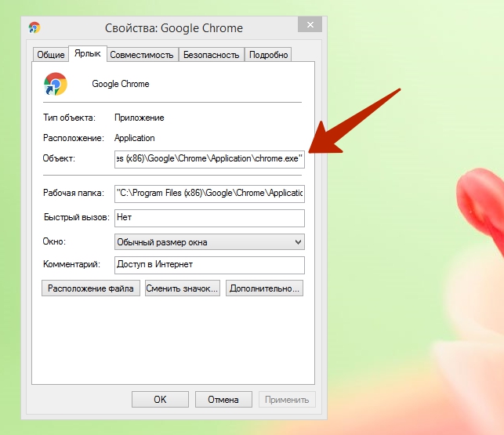Click the Application location value text

click(134, 138)
